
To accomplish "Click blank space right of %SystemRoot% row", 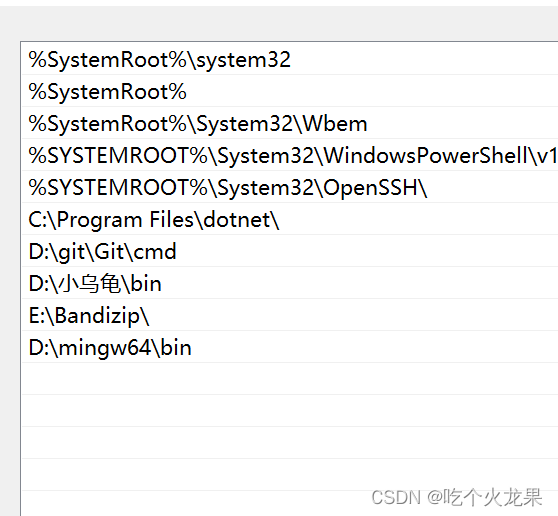I will click(372, 91).
